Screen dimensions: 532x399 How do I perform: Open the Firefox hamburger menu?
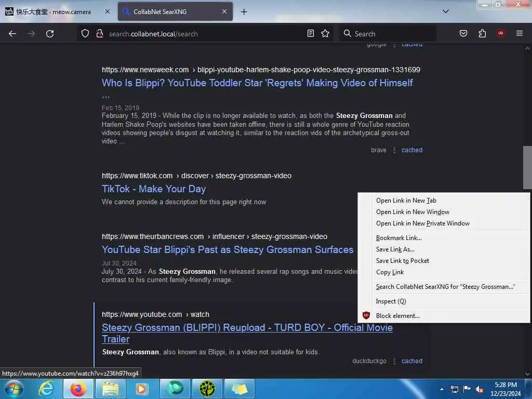pyautogui.click(x=520, y=33)
